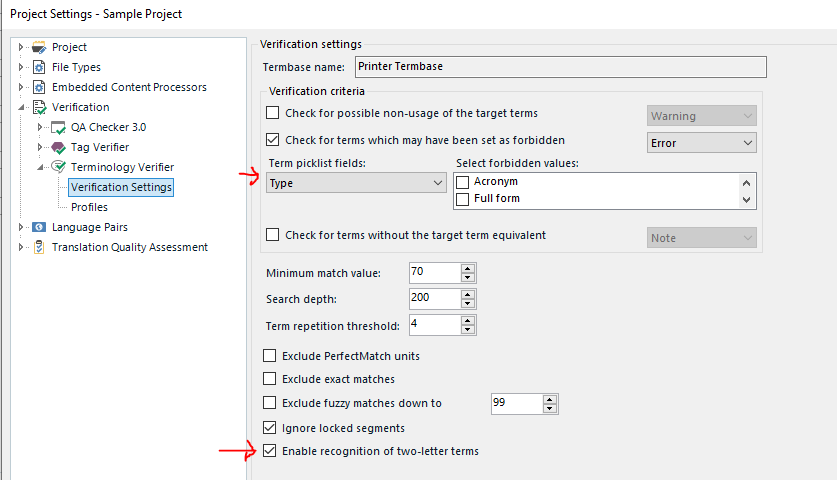Enable check for terms without target equivalent
Viewport: 837px width, 480px height.
[273, 235]
